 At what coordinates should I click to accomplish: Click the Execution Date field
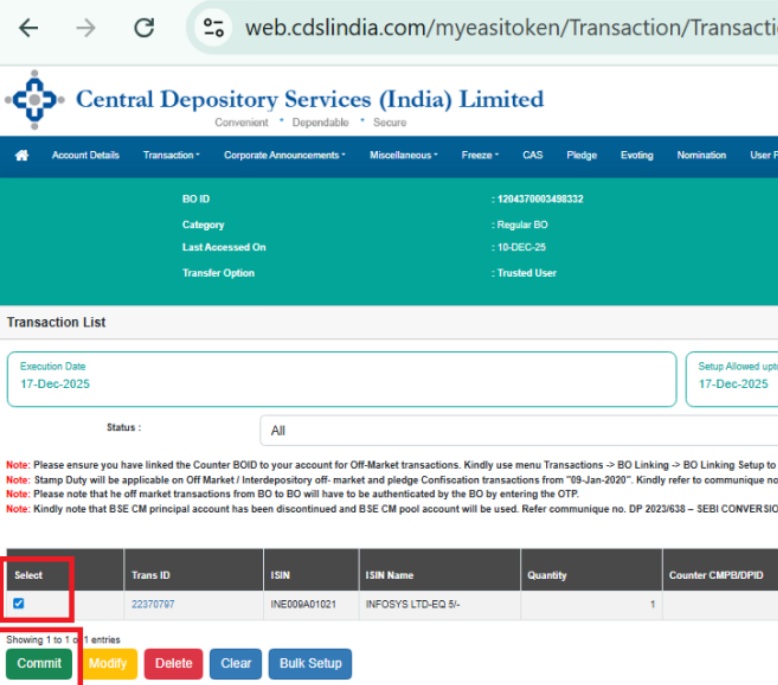pyautogui.click(x=341, y=379)
